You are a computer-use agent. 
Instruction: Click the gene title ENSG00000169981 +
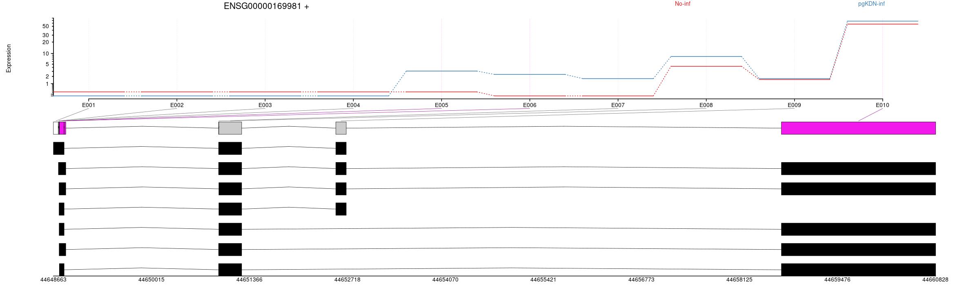[266, 6]
